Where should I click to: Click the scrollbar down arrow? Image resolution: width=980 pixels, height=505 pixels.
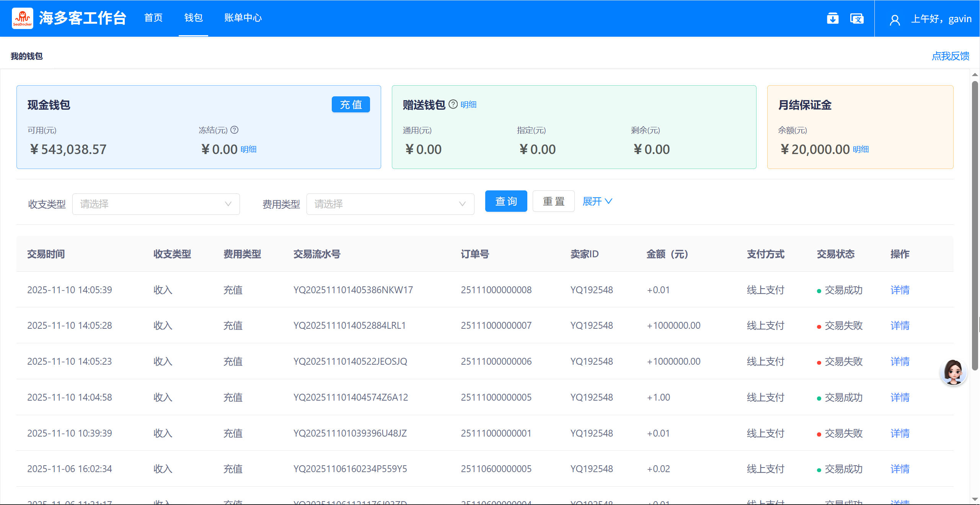(x=975, y=499)
